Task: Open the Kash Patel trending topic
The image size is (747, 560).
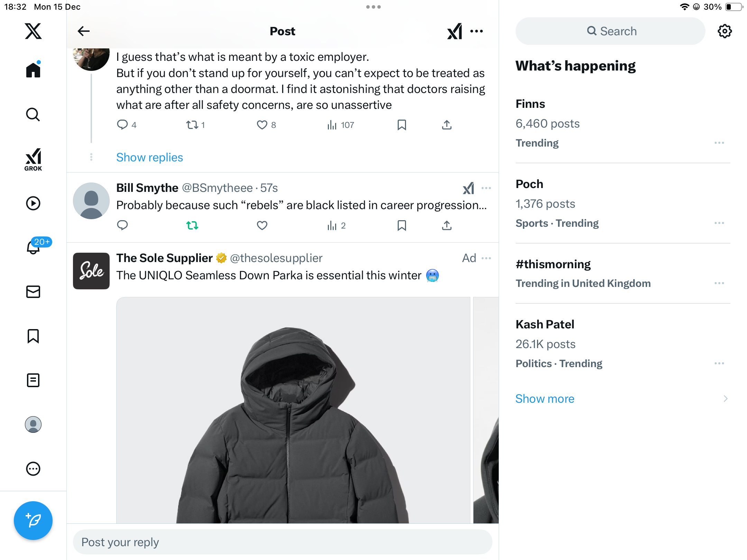Action: [545, 324]
